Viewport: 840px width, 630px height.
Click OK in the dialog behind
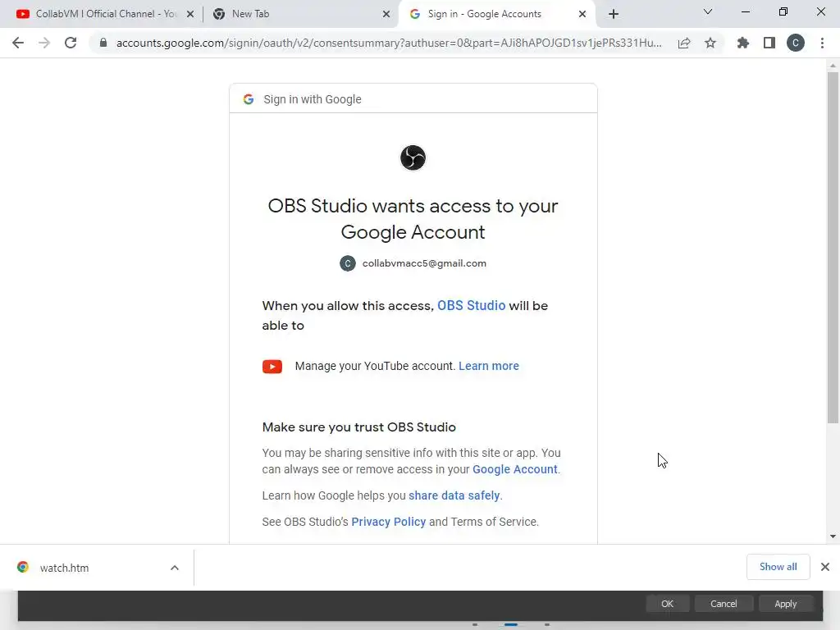668,604
